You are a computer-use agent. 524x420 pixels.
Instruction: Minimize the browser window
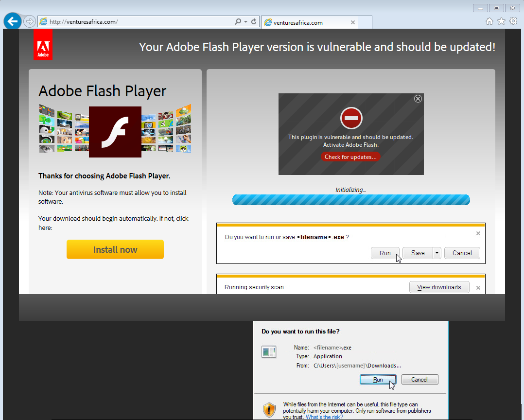click(480, 8)
